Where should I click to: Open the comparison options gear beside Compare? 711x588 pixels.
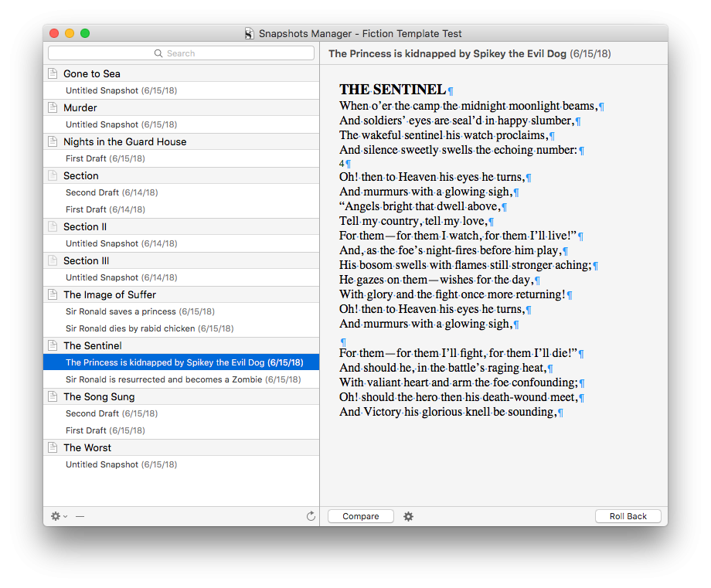tap(408, 516)
